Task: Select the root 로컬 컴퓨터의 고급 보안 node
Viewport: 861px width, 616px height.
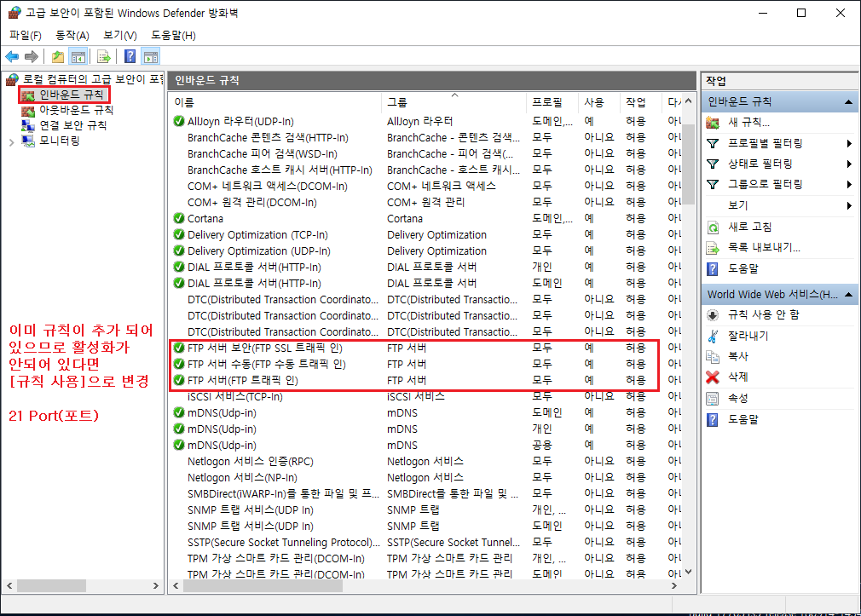Action: click(x=93, y=79)
